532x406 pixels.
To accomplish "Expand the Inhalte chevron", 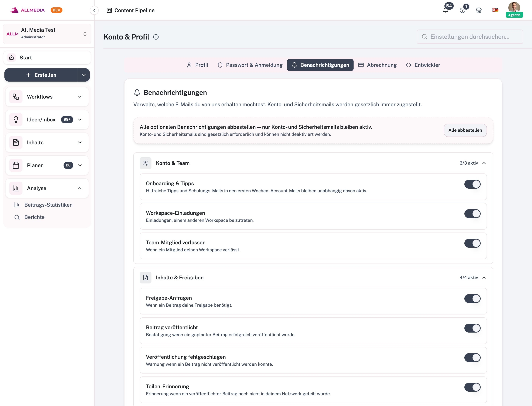I will tap(80, 142).
